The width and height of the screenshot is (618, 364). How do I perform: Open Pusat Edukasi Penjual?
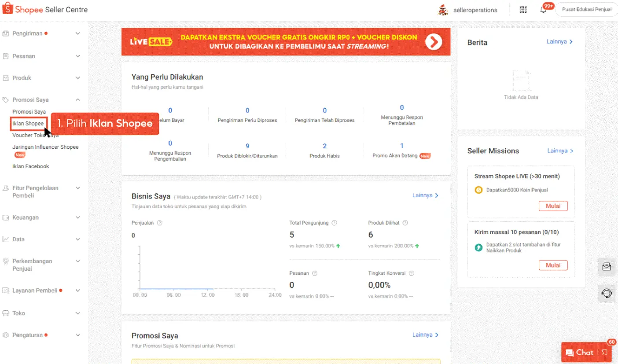(586, 9)
